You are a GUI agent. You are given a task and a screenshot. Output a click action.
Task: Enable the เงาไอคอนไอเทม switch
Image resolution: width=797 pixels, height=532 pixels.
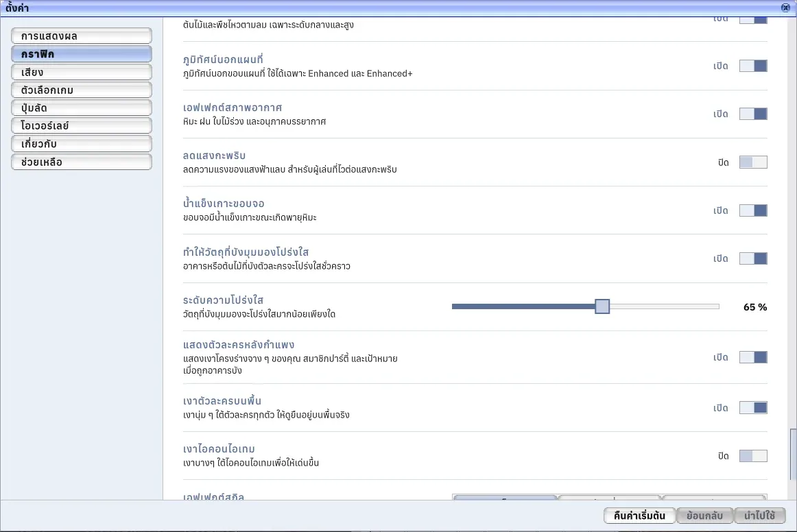pyautogui.click(x=753, y=456)
